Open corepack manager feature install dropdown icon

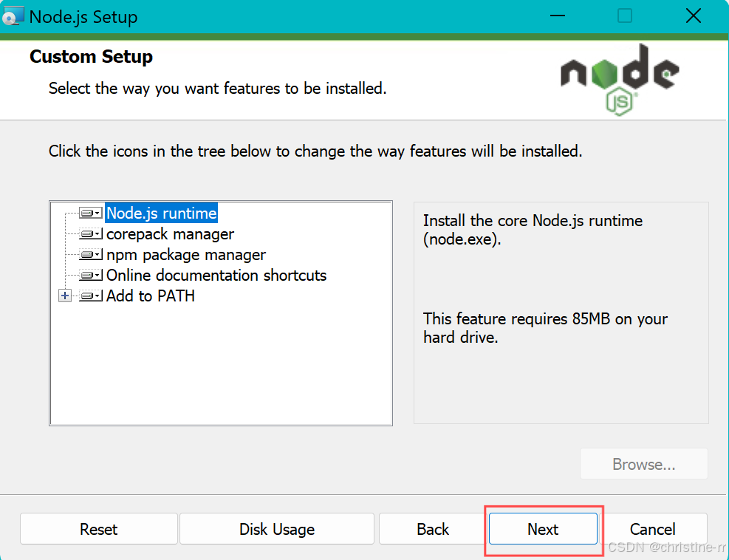coord(91,234)
